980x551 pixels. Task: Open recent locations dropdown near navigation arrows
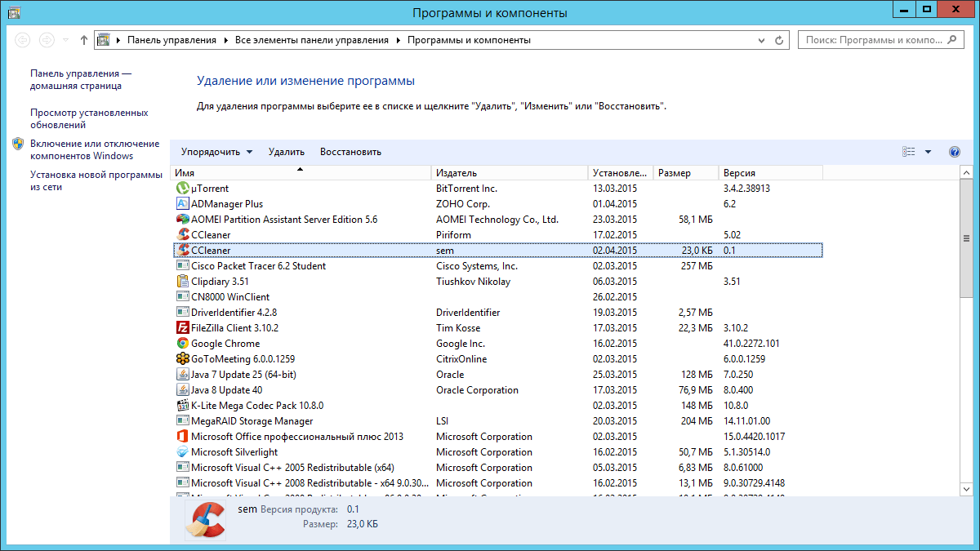coord(65,39)
